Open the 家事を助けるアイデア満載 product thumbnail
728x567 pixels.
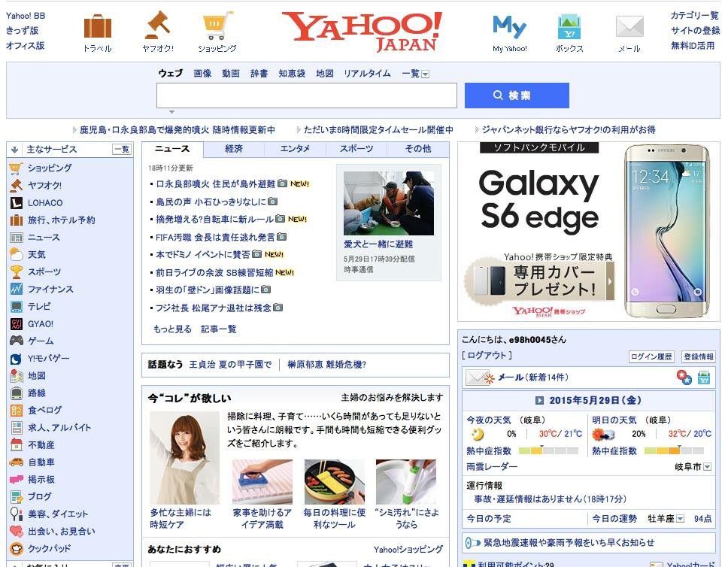[262, 482]
